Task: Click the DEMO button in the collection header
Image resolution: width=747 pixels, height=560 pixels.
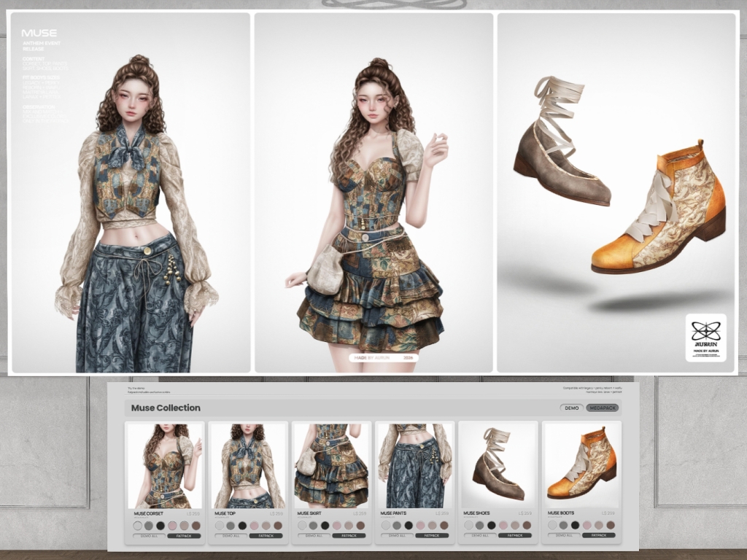Action: tap(571, 408)
